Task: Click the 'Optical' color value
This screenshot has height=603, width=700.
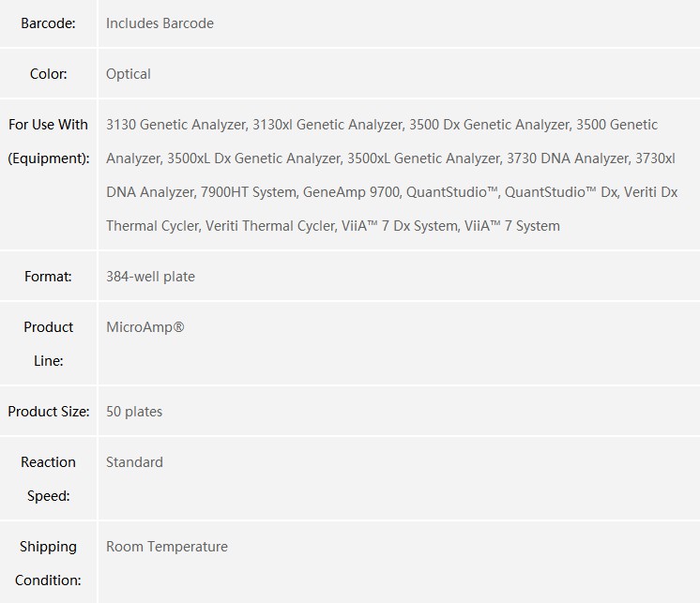Action: tap(129, 74)
